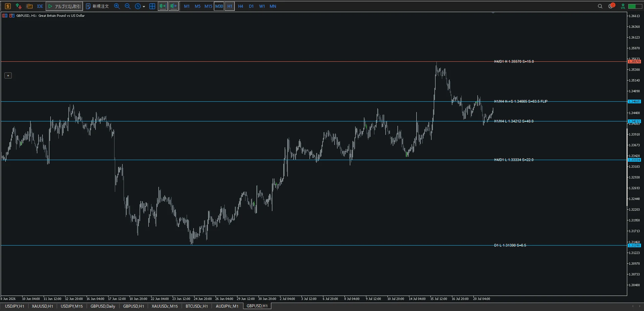This screenshot has height=311, width=644.
Task: Switch to D1 timeframe
Action: point(251,6)
